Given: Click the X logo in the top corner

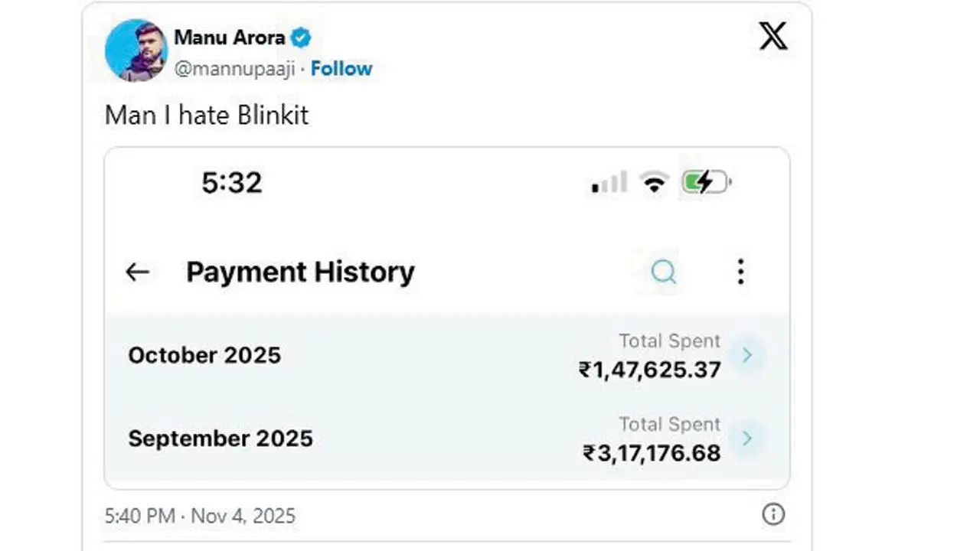Looking at the screenshot, I should click(x=773, y=36).
